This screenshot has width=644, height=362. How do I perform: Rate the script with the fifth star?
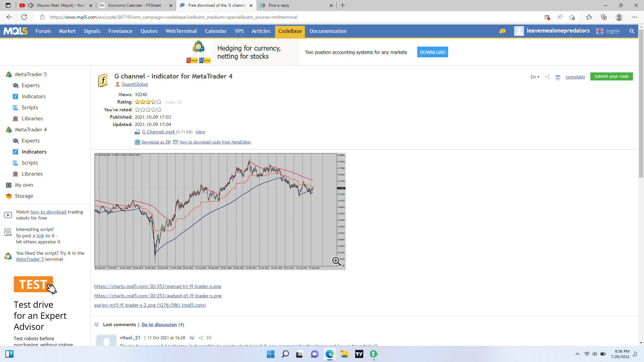coord(159,110)
